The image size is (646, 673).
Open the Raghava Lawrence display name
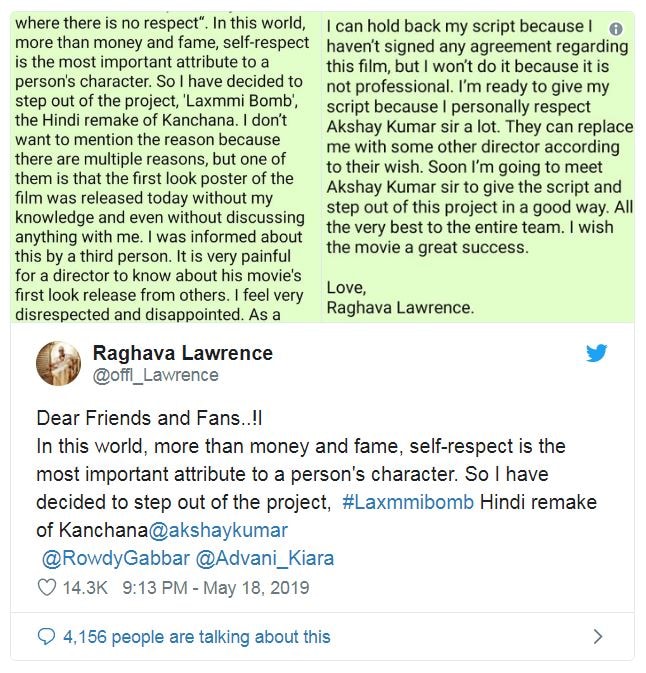[183, 353]
